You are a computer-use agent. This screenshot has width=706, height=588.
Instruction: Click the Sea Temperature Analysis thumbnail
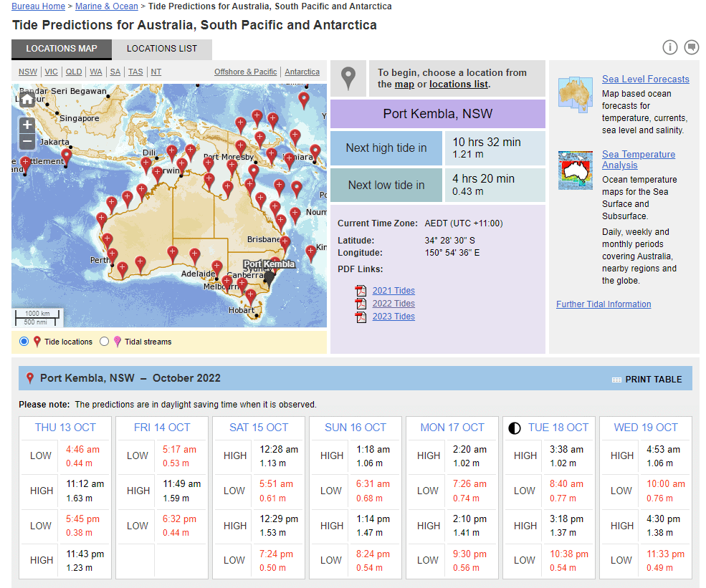[x=575, y=170]
